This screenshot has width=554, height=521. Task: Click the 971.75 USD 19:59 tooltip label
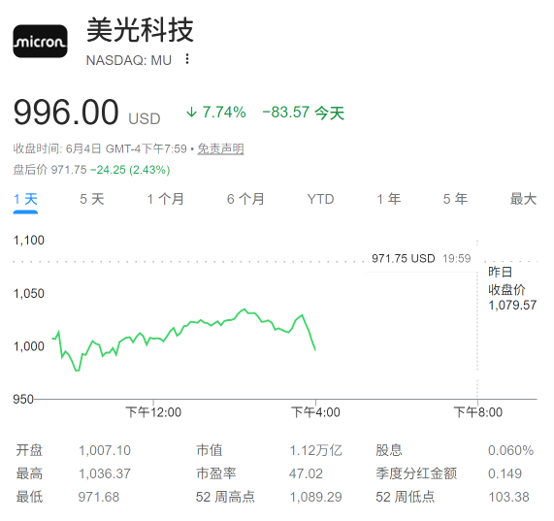(421, 259)
